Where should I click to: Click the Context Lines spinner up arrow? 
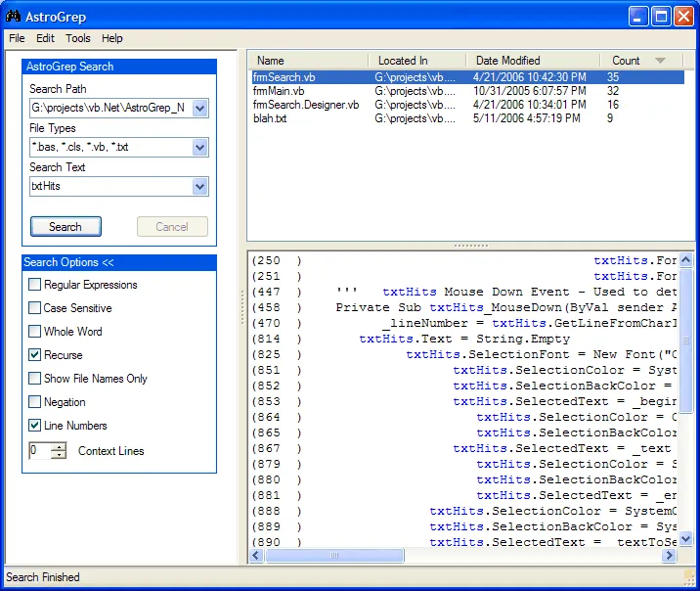click(59, 446)
